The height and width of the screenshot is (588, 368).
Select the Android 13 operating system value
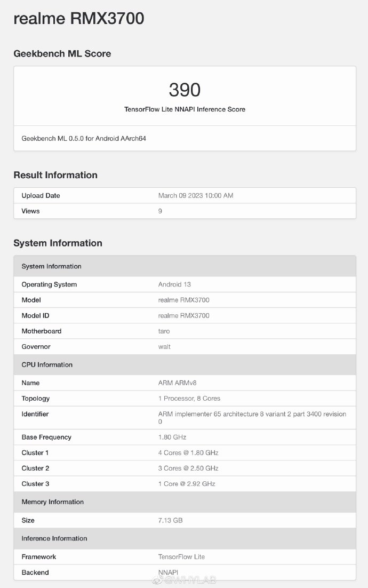click(174, 284)
